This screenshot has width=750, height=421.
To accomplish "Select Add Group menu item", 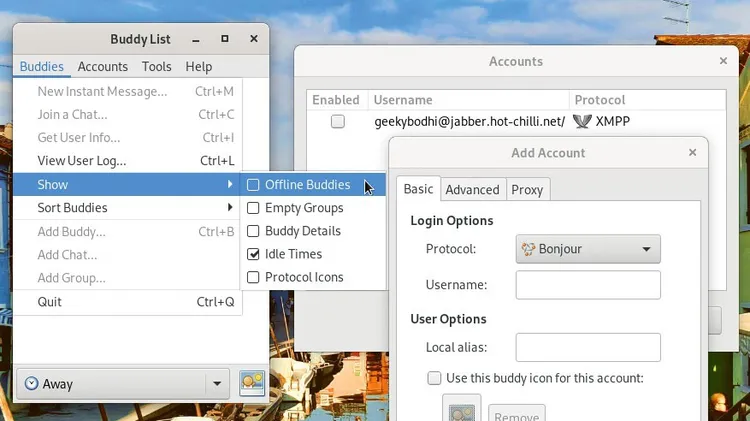I will pos(127,278).
